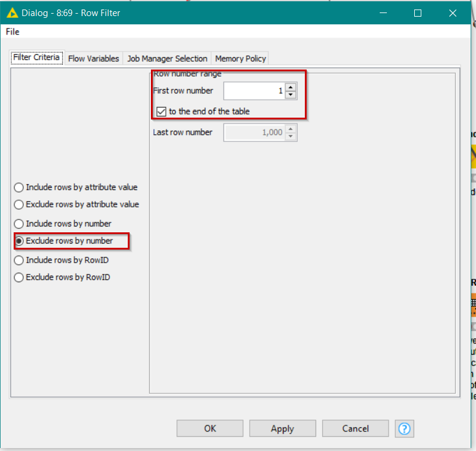Choose 'Include rows by number' filtering
The width and height of the screenshot is (476, 451).
pos(18,223)
